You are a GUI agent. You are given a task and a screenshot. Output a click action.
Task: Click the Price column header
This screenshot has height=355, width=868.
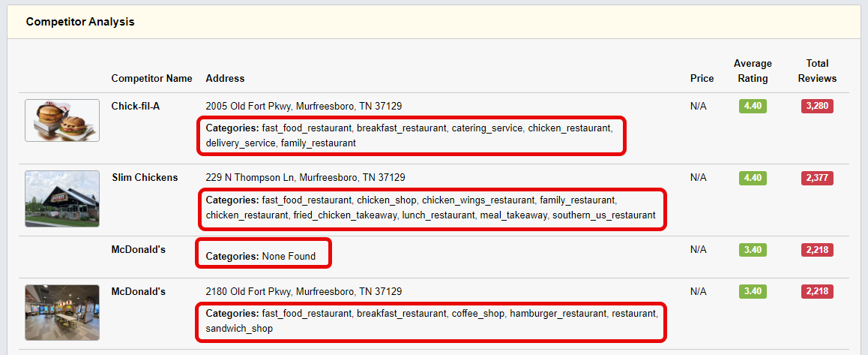(x=702, y=78)
